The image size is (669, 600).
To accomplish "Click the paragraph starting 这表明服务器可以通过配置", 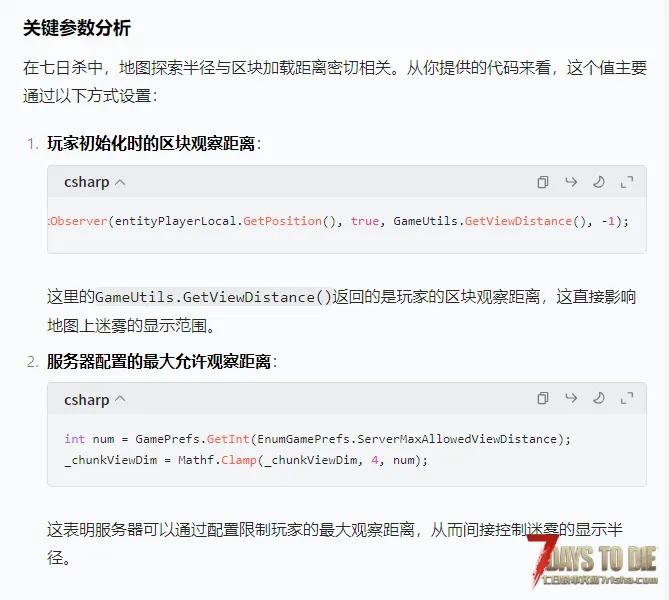I will pos(335,543).
